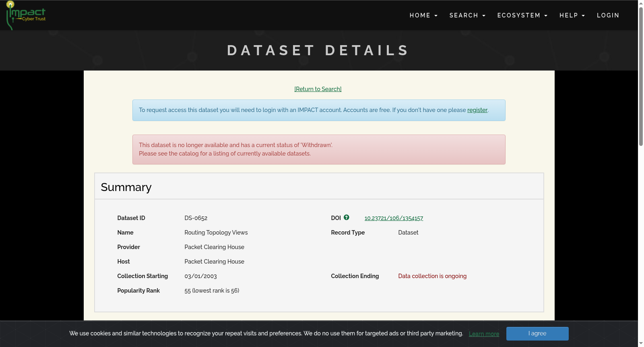Screen dimensions: 644x347
Task: Click the Record Type value Dataset
Action: tap(408, 233)
